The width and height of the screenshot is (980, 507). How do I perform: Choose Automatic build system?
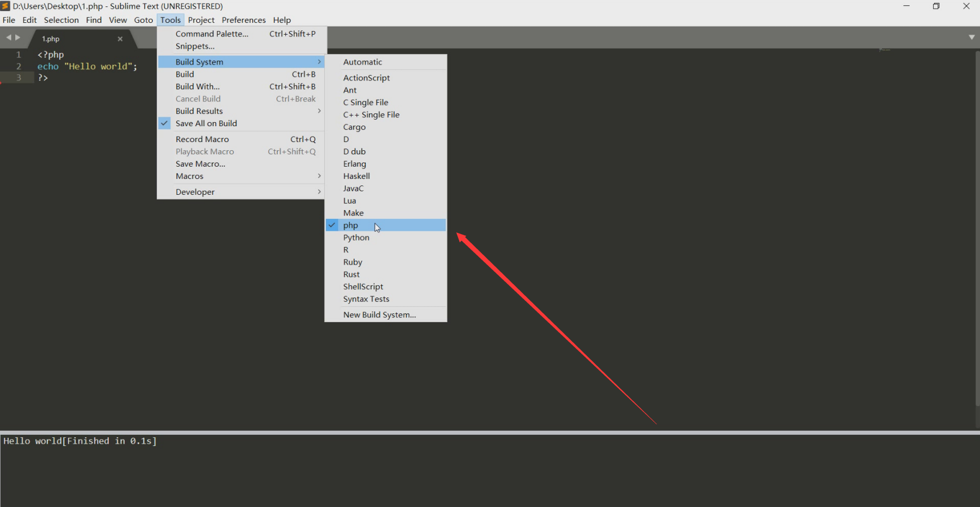(x=386, y=62)
